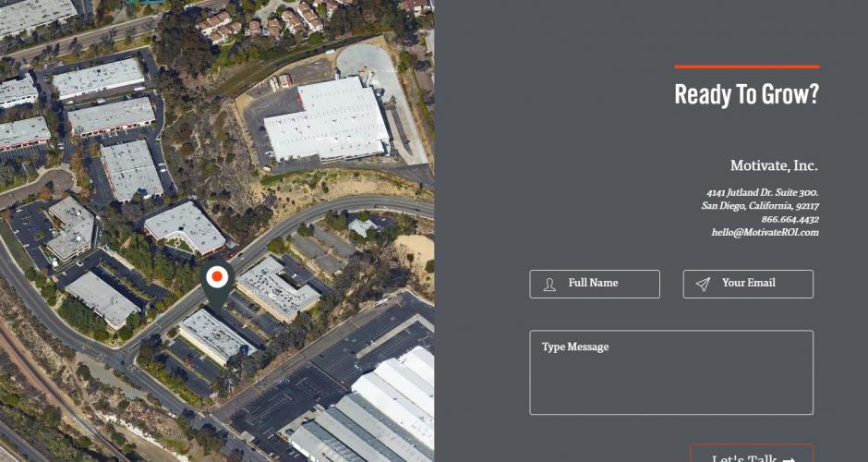The width and height of the screenshot is (868, 462).
Task: Click the arrow icon on Let's Talk button
Action: click(789, 459)
